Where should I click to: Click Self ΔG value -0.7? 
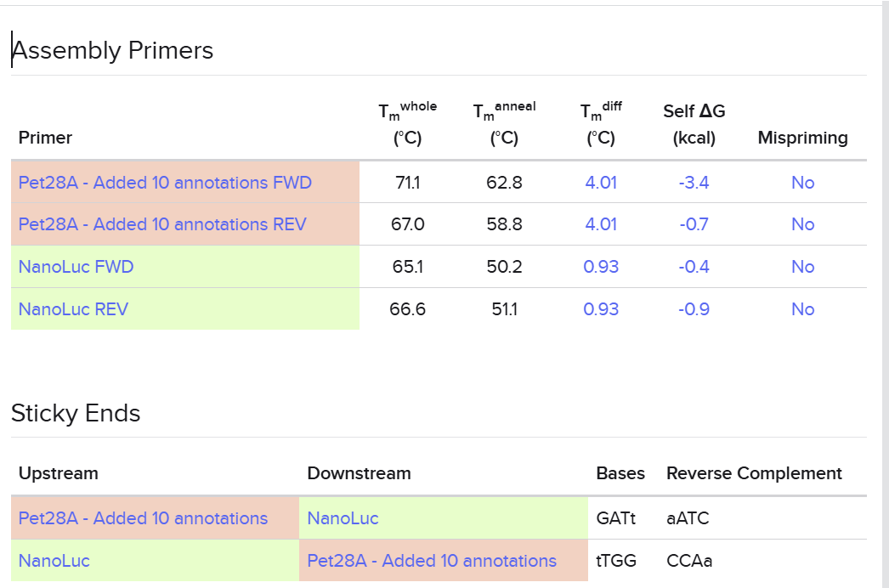point(694,224)
